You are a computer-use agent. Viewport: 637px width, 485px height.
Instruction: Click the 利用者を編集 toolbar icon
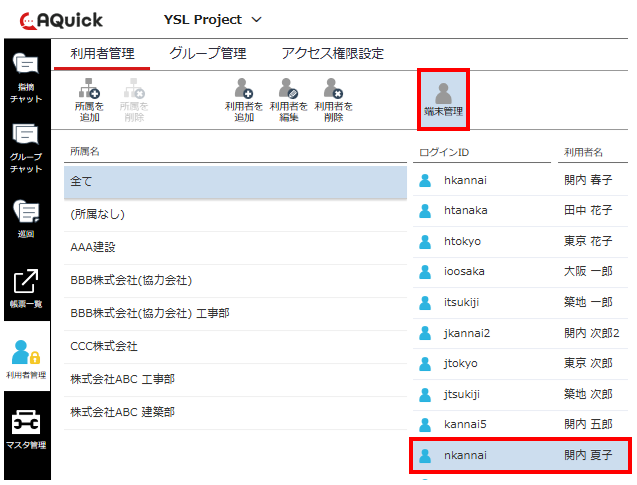point(288,101)
